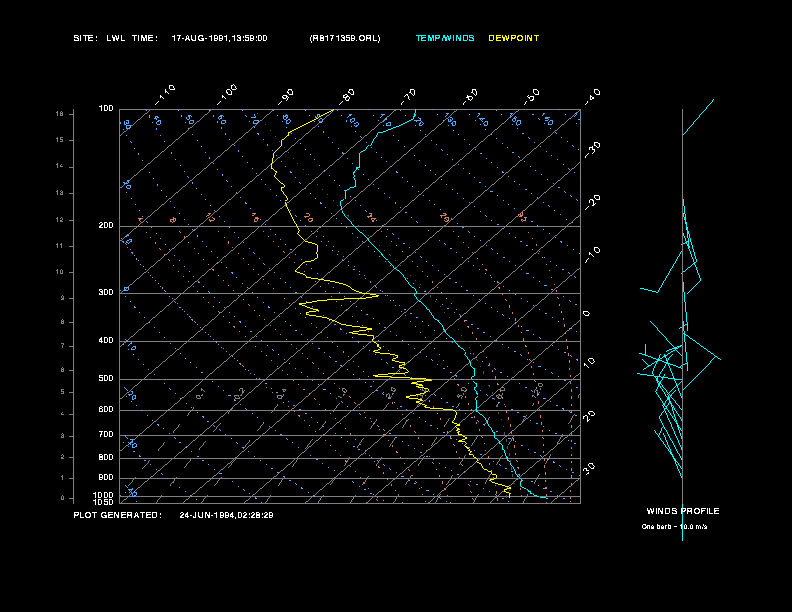This screenshot has width=792, height=612.
Task: Click the '20' temperature label on right axis
Action: click(x=589, y=416)
